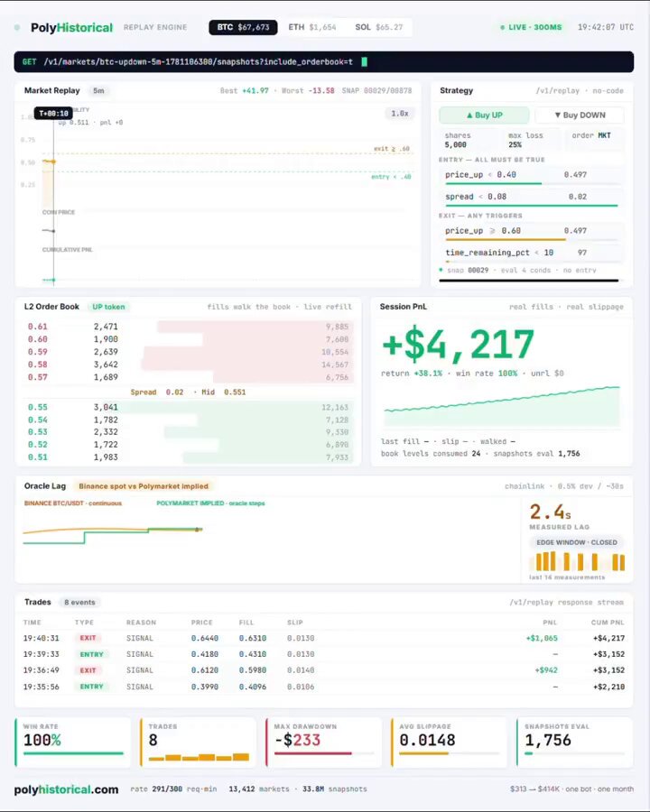Click the PolyHistorical logo

tap(71, 27)
